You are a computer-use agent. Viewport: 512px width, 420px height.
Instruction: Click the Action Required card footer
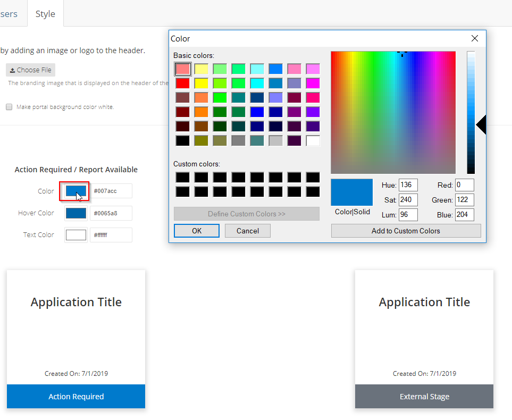(x=76, y=396)
